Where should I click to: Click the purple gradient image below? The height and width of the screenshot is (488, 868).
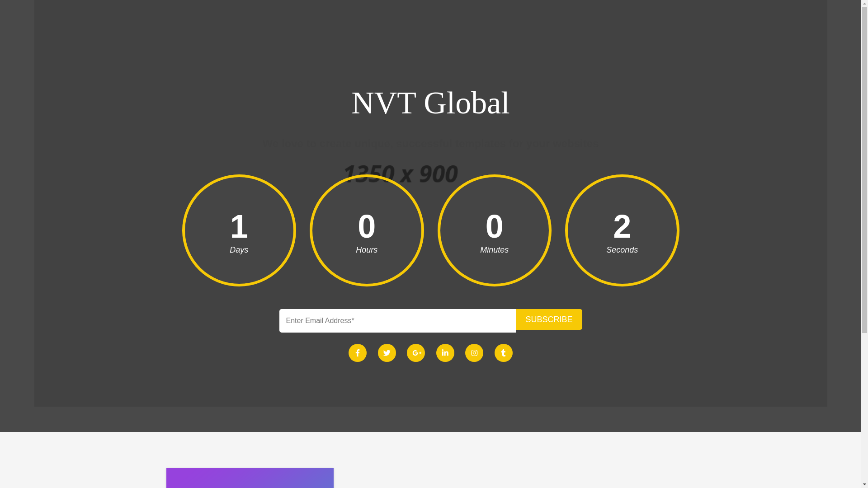(250, 478)
